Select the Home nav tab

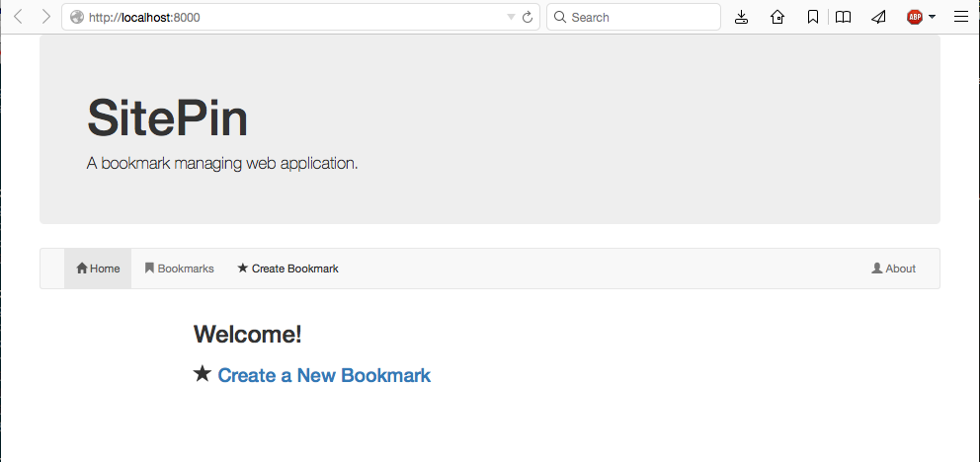pyautogui.click(x=98, y=269)
